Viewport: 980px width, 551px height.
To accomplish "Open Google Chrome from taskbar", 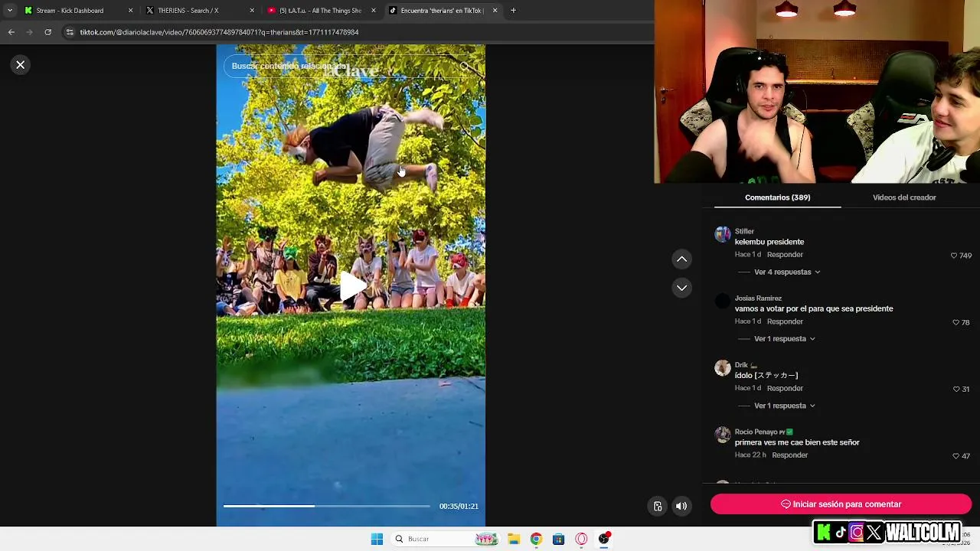I will [x=536, y=540].
